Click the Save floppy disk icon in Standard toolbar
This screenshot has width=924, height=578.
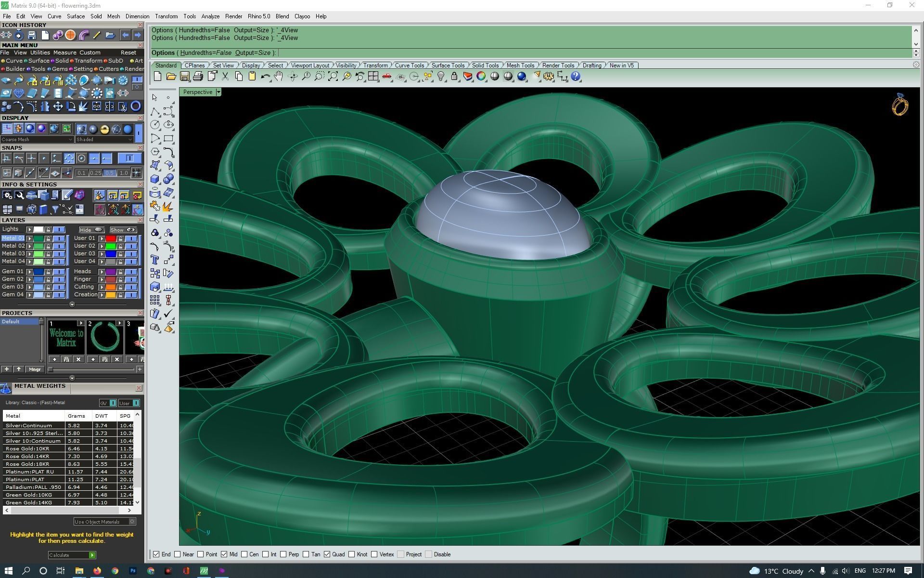click(x=184, y=77)
